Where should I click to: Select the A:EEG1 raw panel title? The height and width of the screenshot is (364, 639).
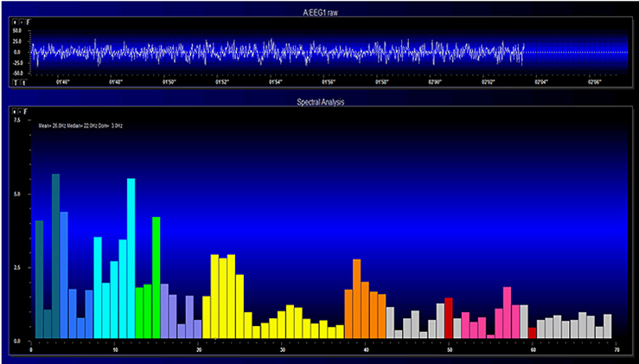pos(319,7)
